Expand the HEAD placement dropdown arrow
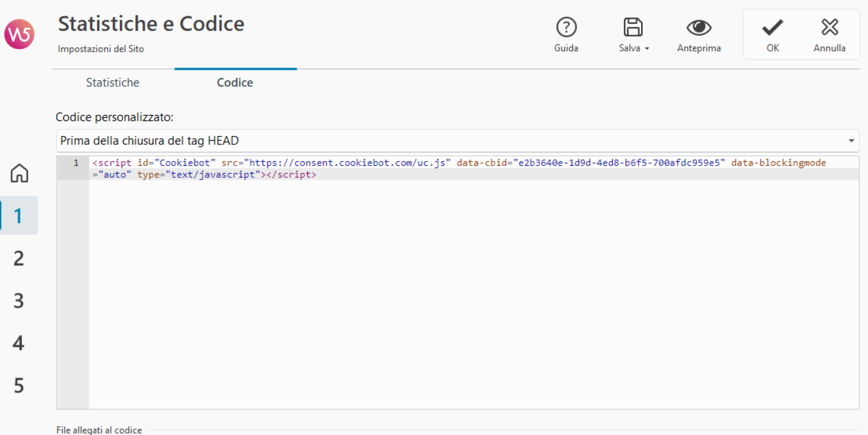The width and height of the screenshot is (868, 435). pyautogui.click(x=851, y=140)
